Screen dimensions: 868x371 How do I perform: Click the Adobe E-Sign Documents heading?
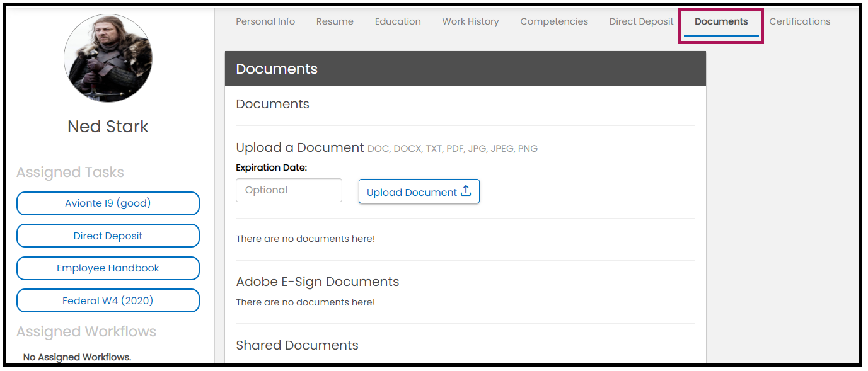tap(317, 282)
